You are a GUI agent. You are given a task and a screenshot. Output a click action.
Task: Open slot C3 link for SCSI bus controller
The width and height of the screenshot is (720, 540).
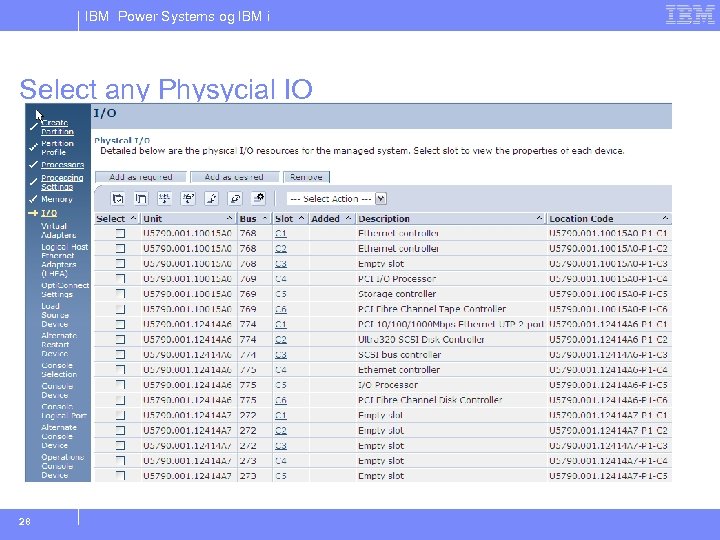click(281, 354)
